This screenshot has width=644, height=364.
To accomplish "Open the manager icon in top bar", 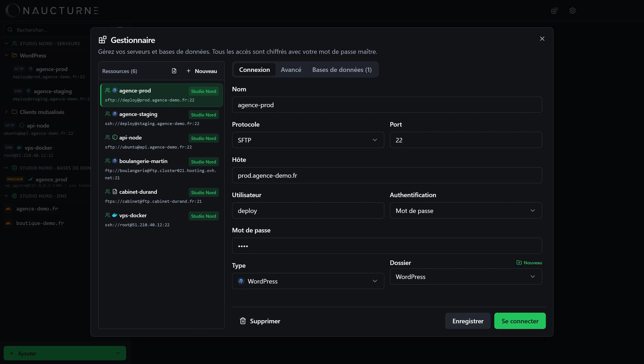I will pyautogui.click(x=554, y=11).
